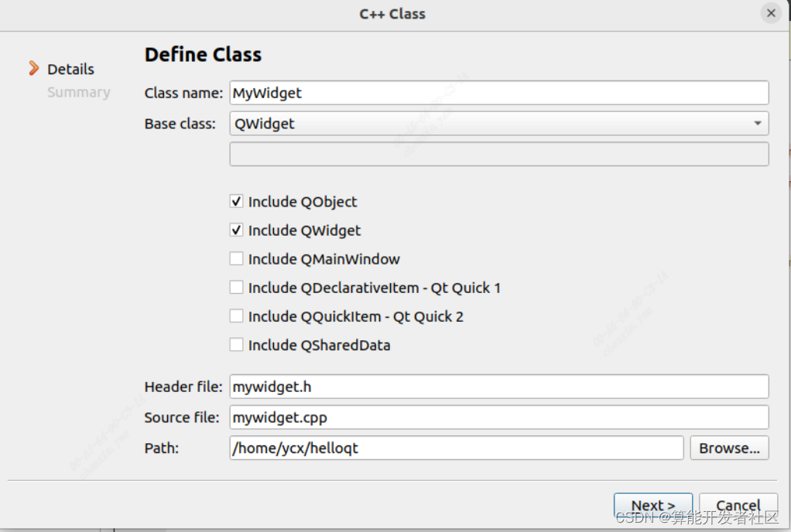The height and width of the screenshot is (532, 791).
Task: Click the orange Details step arrow icon
Action: 33,69
